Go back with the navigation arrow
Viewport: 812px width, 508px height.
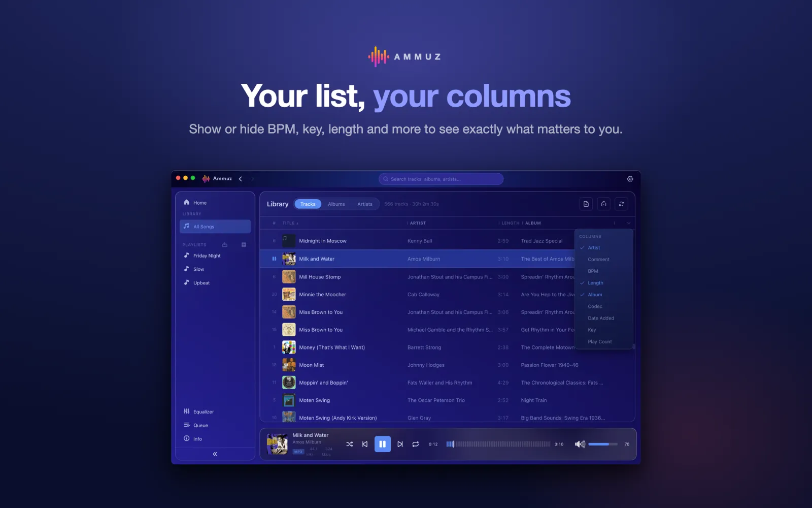point(241,179)
